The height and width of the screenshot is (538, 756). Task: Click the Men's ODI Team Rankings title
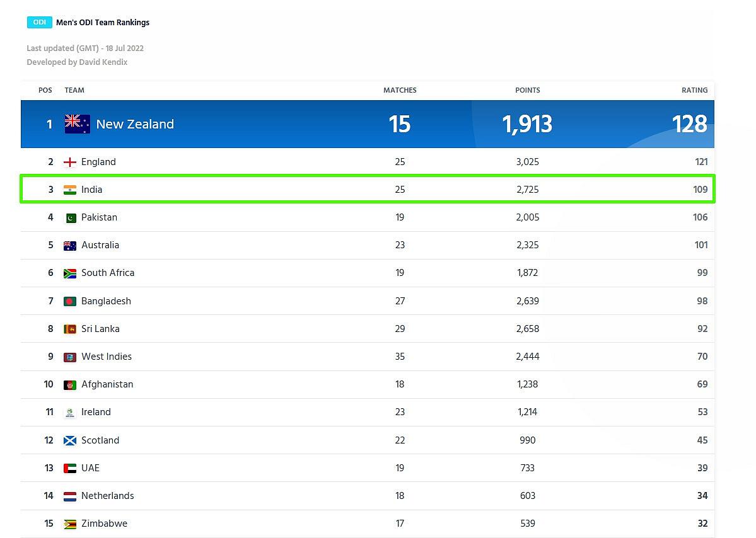103,22
